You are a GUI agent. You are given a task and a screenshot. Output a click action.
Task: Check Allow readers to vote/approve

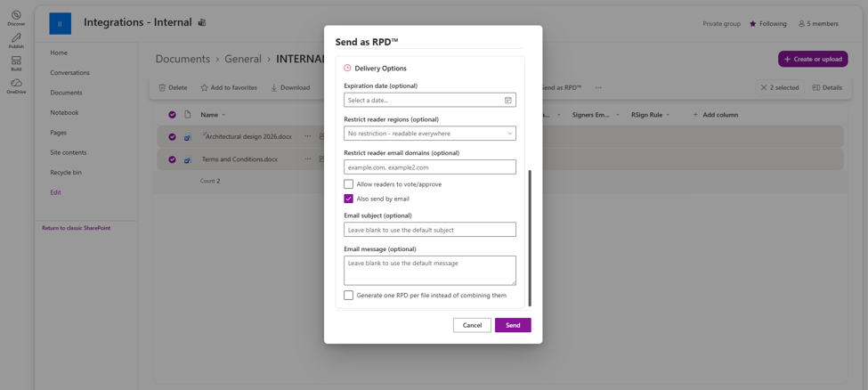point(348,184)
